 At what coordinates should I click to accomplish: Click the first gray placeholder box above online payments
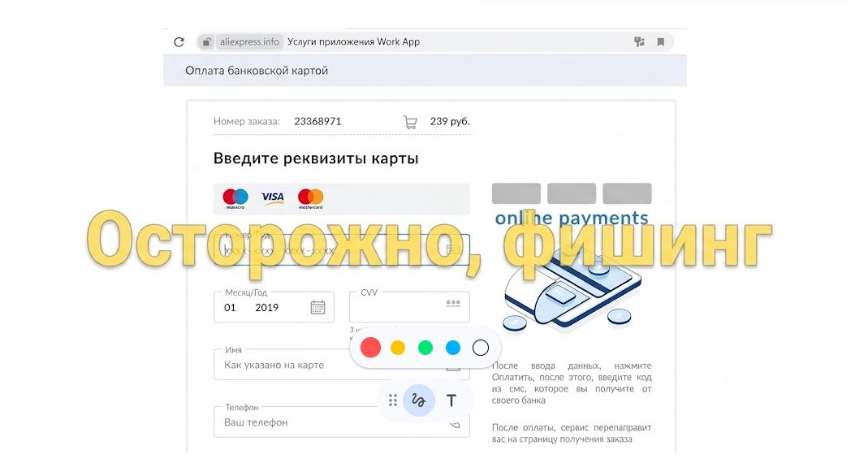pos(516,193)
